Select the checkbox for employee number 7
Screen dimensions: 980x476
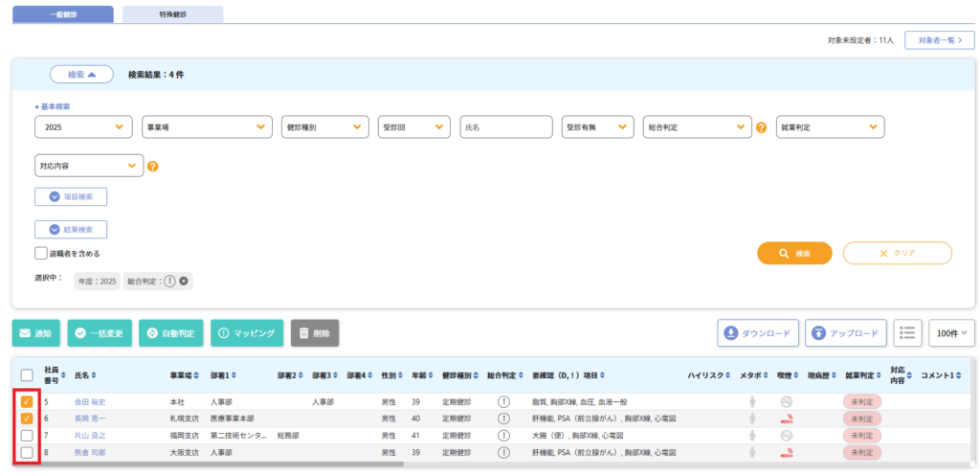[27, 436]
